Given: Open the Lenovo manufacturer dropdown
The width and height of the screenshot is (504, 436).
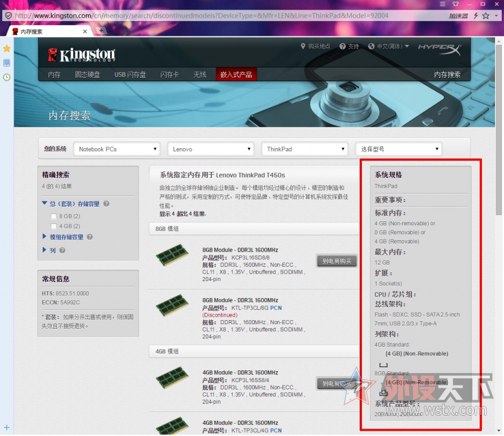Looking at the screenshot, I should [211, 149].
